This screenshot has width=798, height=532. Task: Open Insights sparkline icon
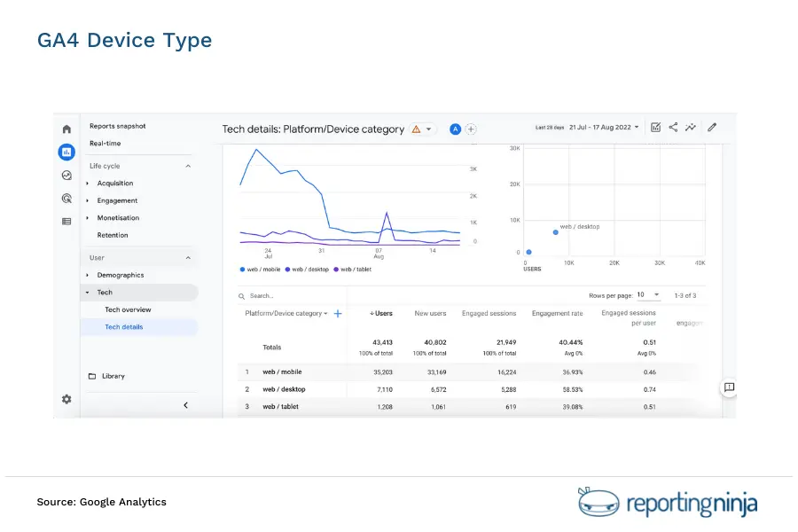pos(691,128)
